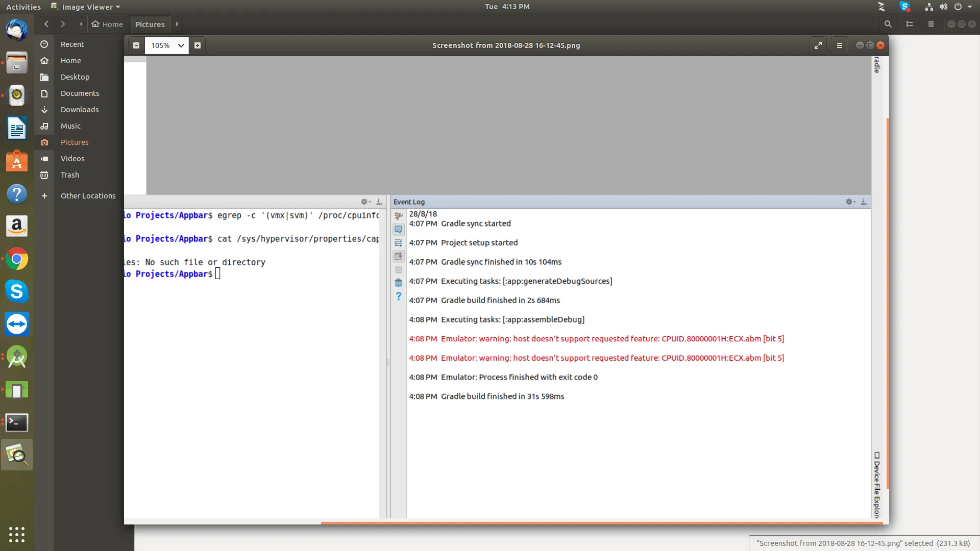Launch Google Chrome from the dock
Screen dimensions: 980x551
click(x=17, y=259)
